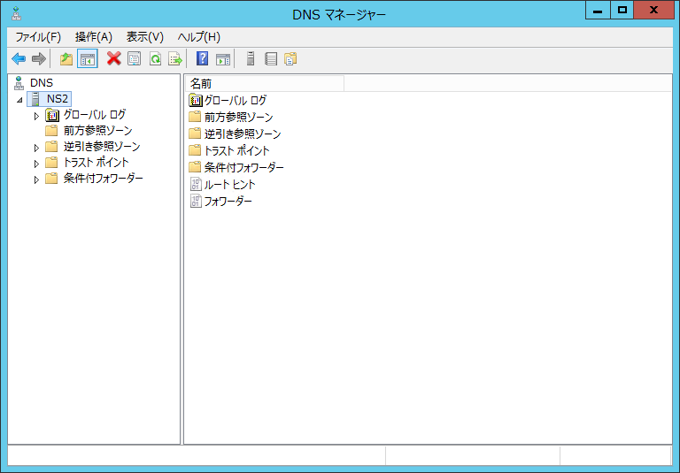Select 逆引き参照ゾーン in the tree

coord(102,147)
